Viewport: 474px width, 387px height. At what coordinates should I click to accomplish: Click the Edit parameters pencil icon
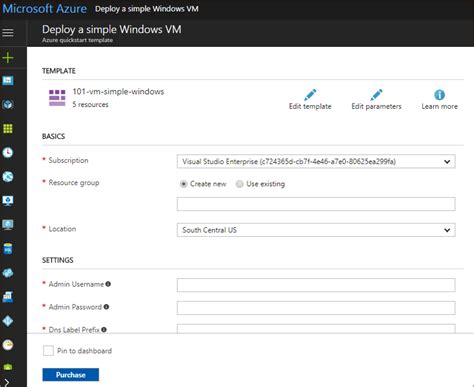(x=376, y=95)
